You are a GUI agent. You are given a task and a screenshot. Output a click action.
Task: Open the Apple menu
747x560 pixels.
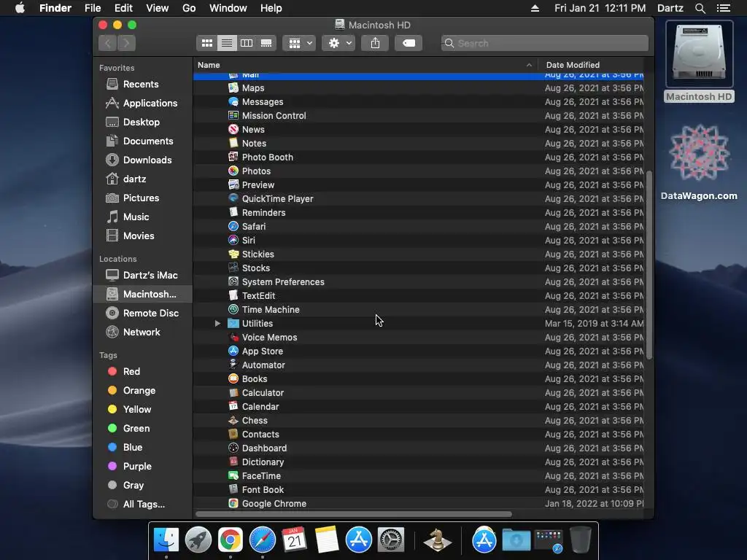coord(20,8)
